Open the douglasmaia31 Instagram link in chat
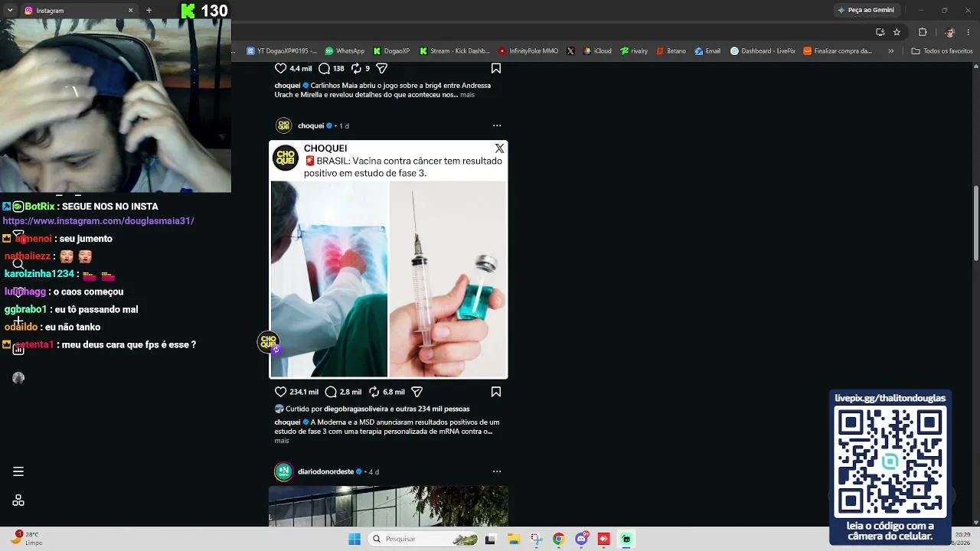The width and height of the screenshot is (980, 551). 98,221
